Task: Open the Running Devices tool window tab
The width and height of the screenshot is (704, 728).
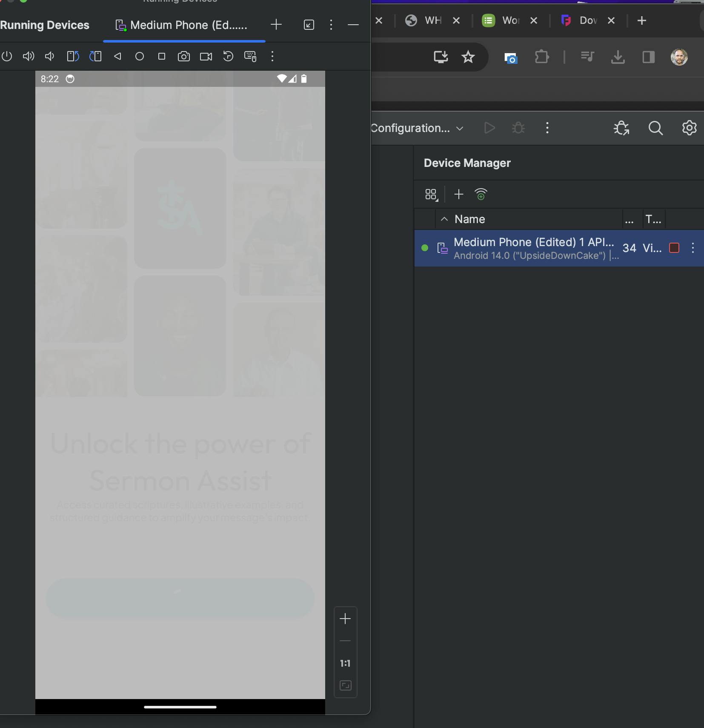Action: pyautogui.click(x=45, y=25)
